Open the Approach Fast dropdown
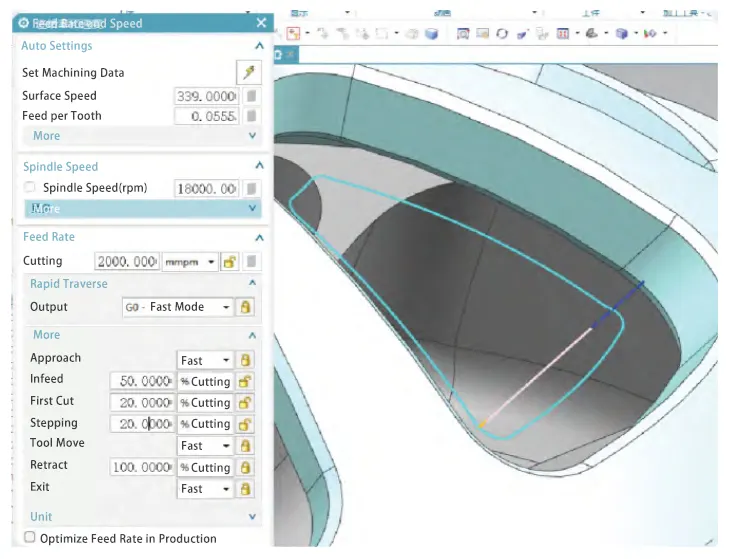 coord(205,360)
